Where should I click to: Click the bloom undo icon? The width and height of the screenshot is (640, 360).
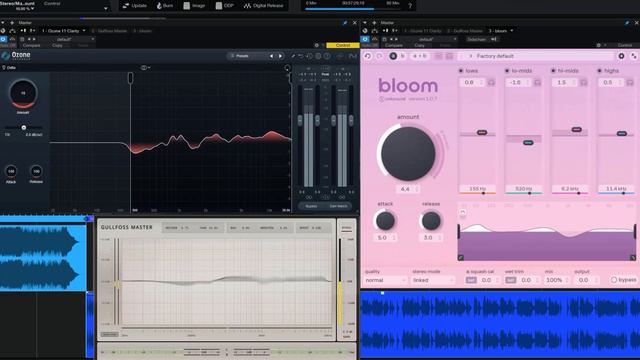click(367, 56)
